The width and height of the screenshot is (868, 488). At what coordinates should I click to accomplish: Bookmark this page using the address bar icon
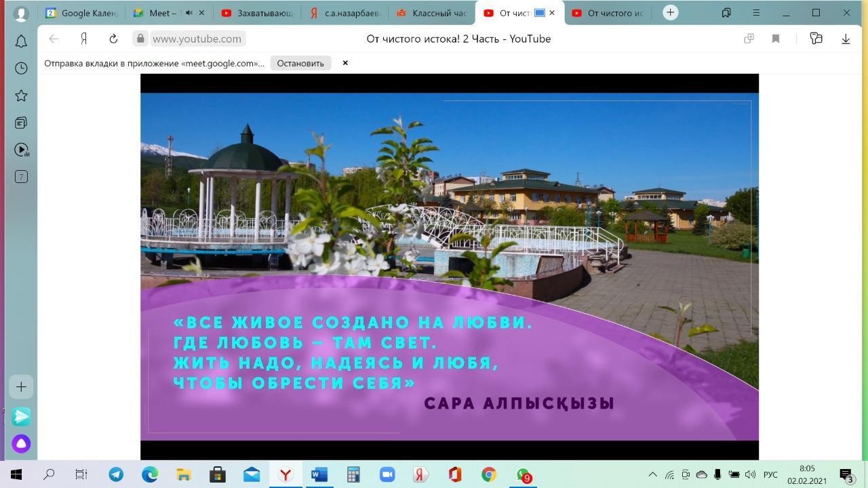tap(776, 39)
